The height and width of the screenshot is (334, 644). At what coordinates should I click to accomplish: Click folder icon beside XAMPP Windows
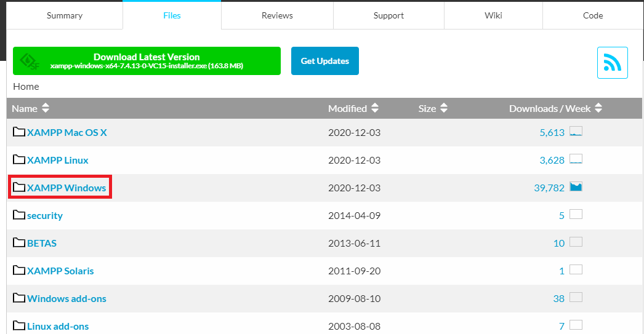pos(19,187)
